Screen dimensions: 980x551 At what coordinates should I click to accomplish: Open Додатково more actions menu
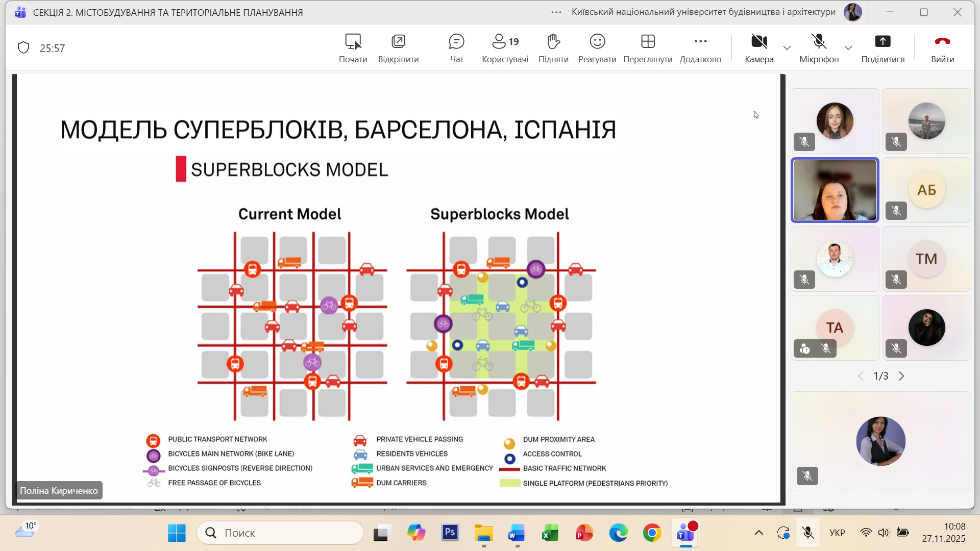(700, 48)
